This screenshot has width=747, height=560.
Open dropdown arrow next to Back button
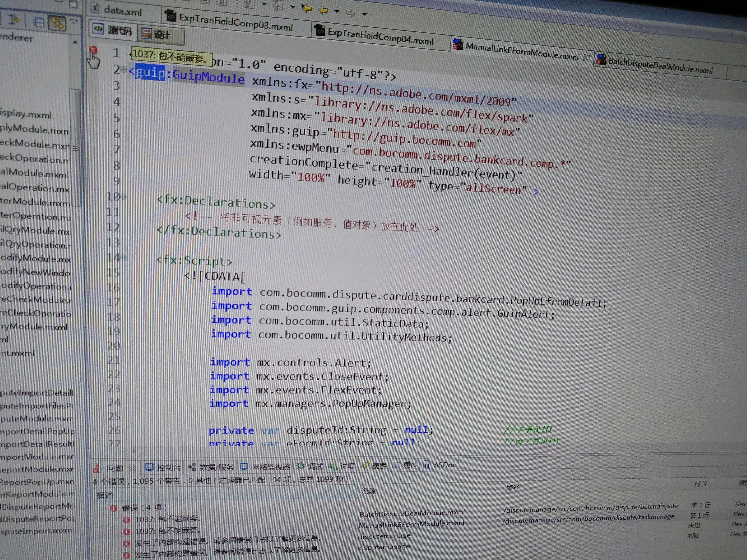[337, 11]
